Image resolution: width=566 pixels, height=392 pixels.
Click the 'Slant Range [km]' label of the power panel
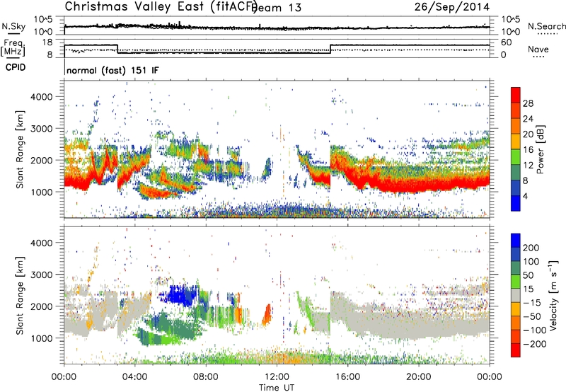pyautogui.click(x=20, y=149)
